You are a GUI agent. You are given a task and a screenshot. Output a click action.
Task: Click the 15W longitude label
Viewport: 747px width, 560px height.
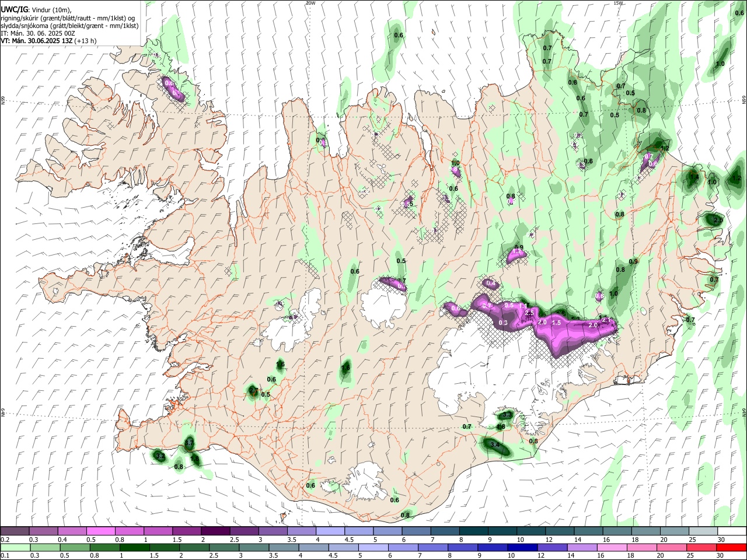click(x=619, y=3)
